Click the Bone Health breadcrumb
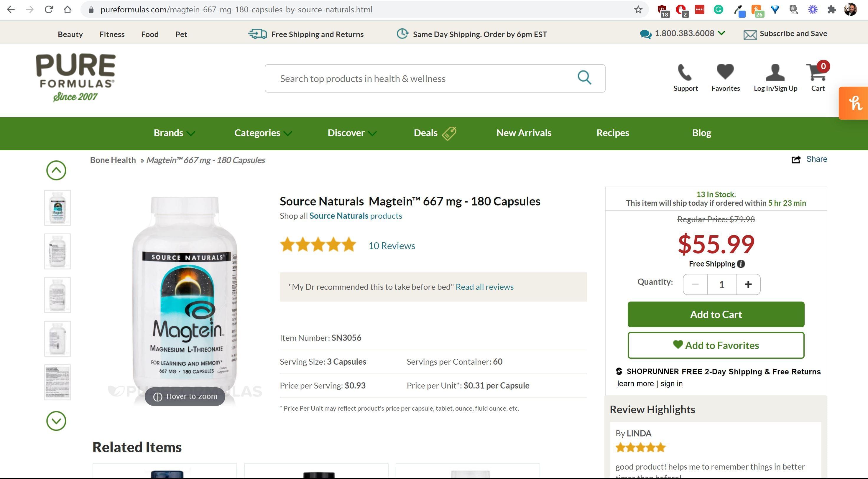Viewport: 868px width, 479px height. point(113,160)
